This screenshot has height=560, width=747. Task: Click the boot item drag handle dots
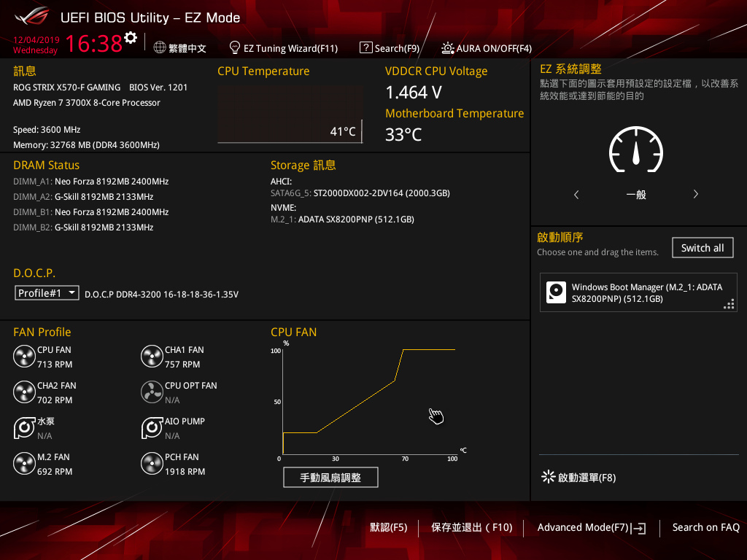tap(729, 304)
